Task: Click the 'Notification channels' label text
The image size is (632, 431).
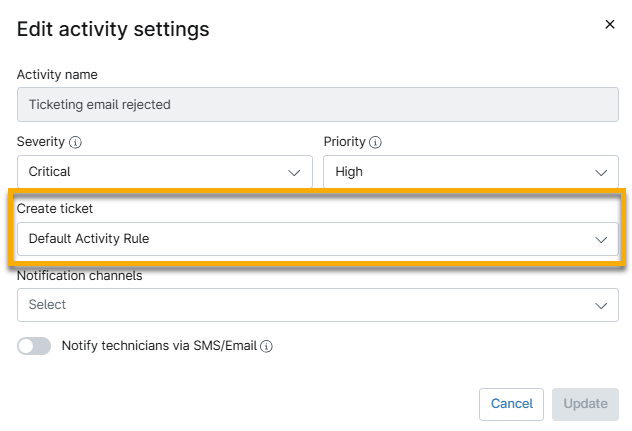Action: tap(79, 275)
